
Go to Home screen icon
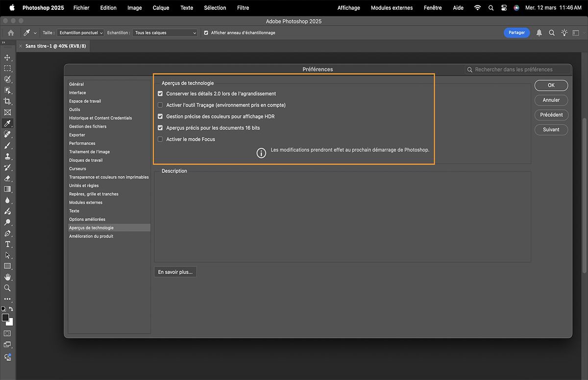(11, 33)
